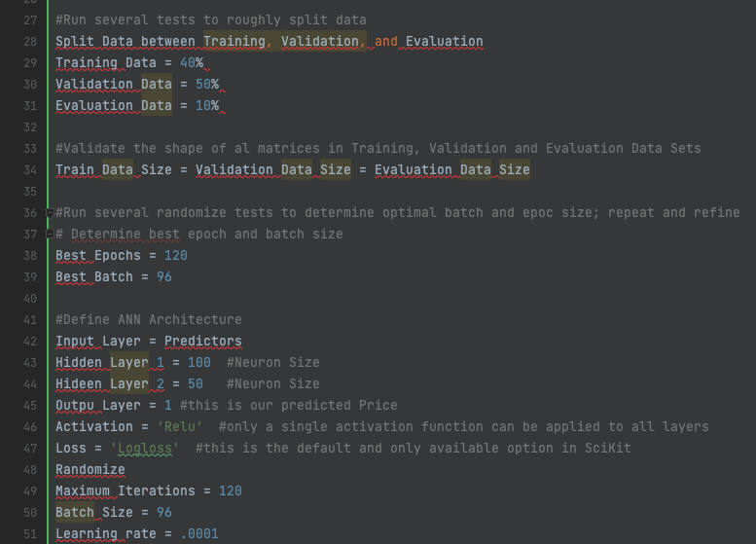Viewport: 756px width, 544px height.
Task: Click the '#Define ANN Architecture' comment
Action: (148, 319)
